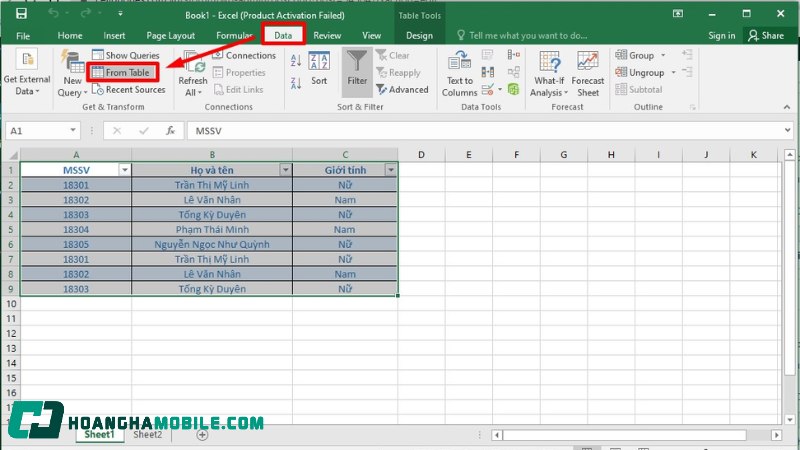This screenshot has width=800, height=450.
Task: Switch to the Home tab
Action: [x=70, y=36]
